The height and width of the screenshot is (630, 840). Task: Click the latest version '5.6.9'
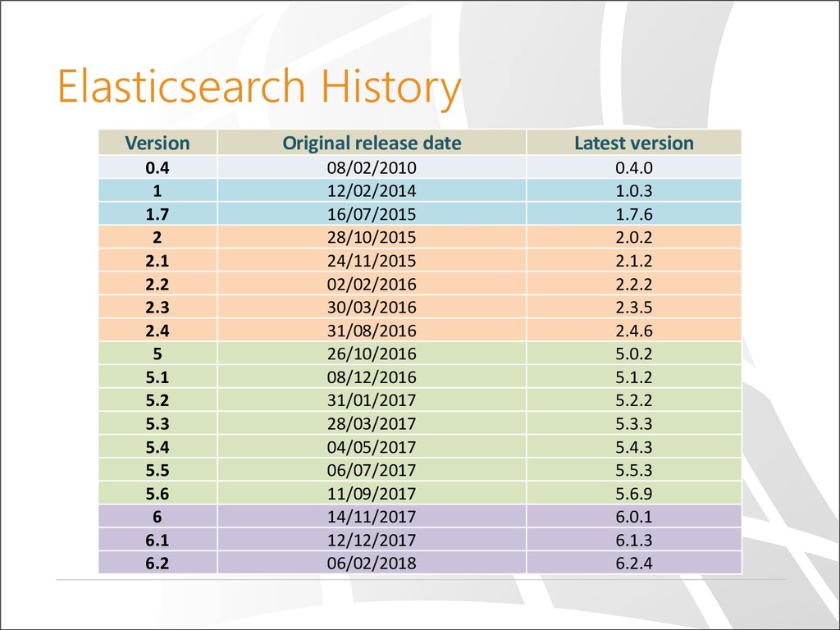click(x=634, y=494)
